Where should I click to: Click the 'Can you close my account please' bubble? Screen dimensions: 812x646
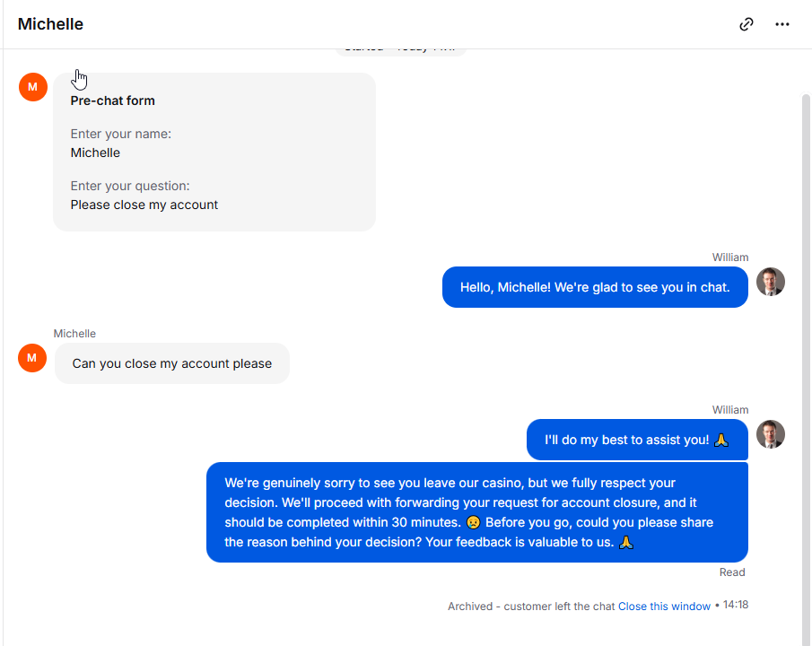(172, 363)
